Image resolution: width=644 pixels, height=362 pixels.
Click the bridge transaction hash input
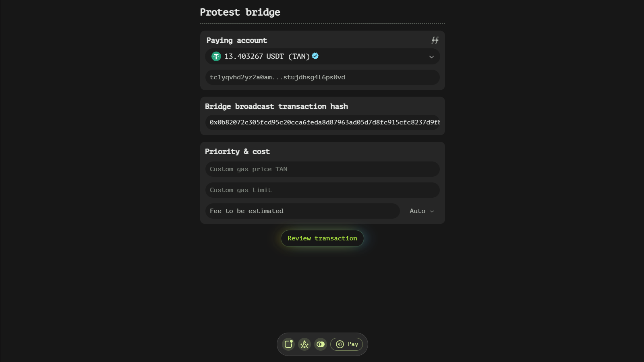322,122
